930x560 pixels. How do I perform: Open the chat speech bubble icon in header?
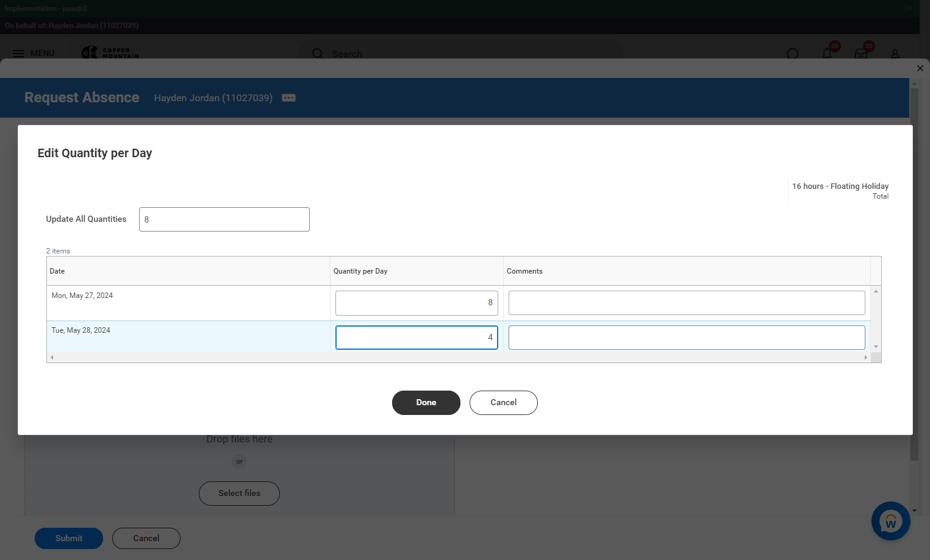793,54
